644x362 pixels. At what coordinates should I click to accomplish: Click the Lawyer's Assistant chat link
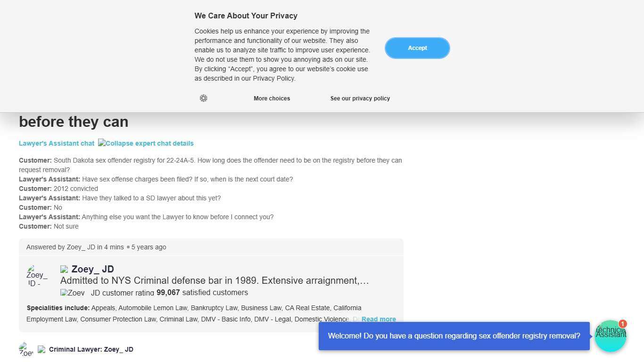coord(57,143)
